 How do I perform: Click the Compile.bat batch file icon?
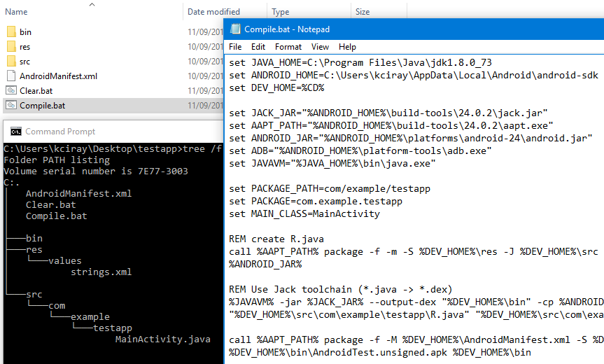tap(11, 105)
